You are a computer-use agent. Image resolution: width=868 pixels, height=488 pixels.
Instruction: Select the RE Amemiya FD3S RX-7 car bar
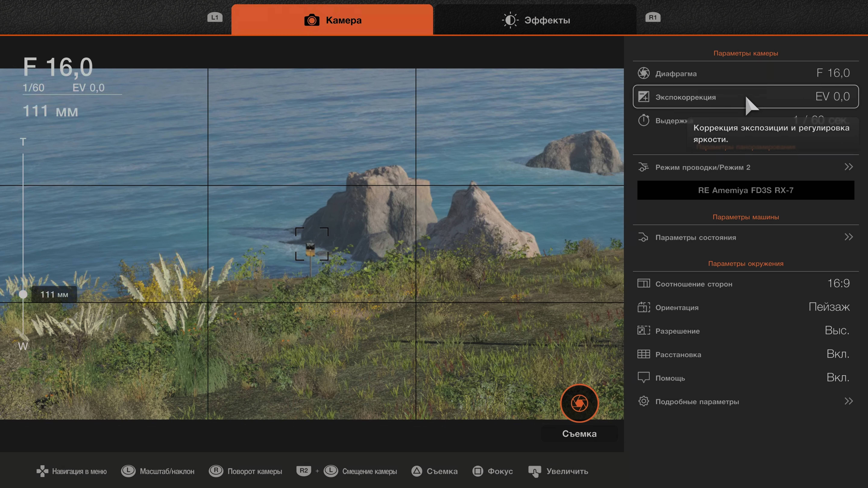coord(746,190)
